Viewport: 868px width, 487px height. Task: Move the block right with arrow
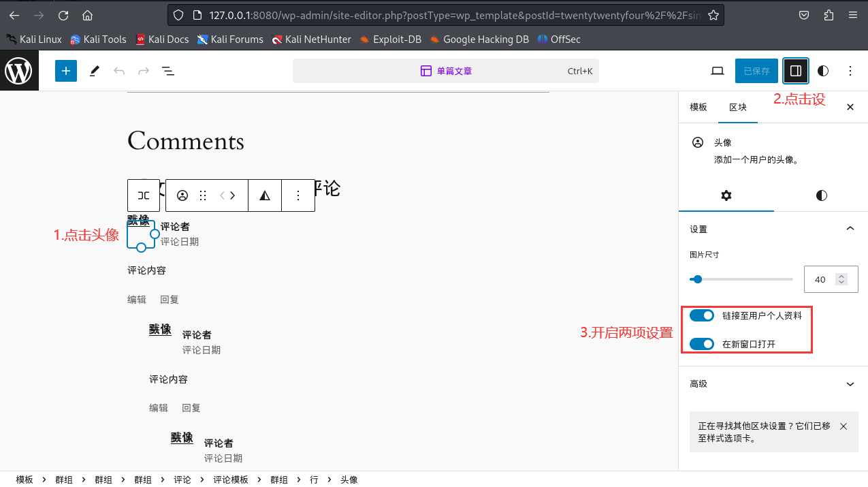click(x=234, y=195)
